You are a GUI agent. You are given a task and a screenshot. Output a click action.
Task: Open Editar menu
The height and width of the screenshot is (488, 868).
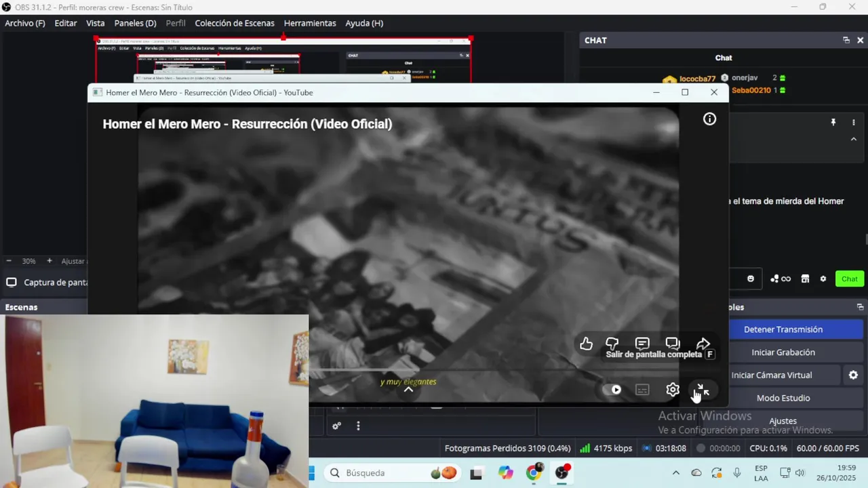(66, 23)
